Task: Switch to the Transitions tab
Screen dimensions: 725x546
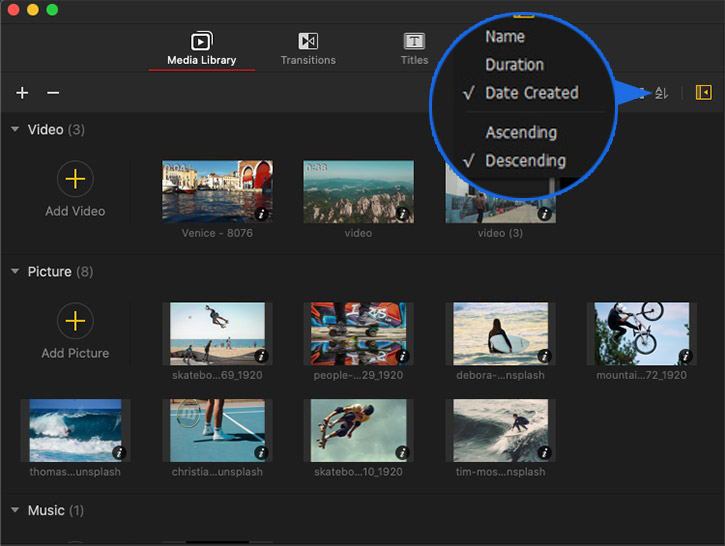Action: pos(308,48)
